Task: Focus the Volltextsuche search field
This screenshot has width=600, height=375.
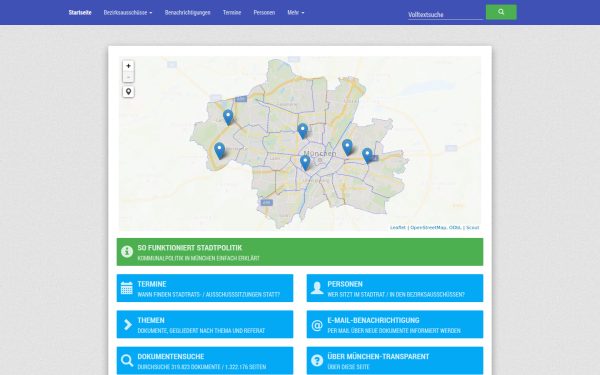Action: click(445, 15)
